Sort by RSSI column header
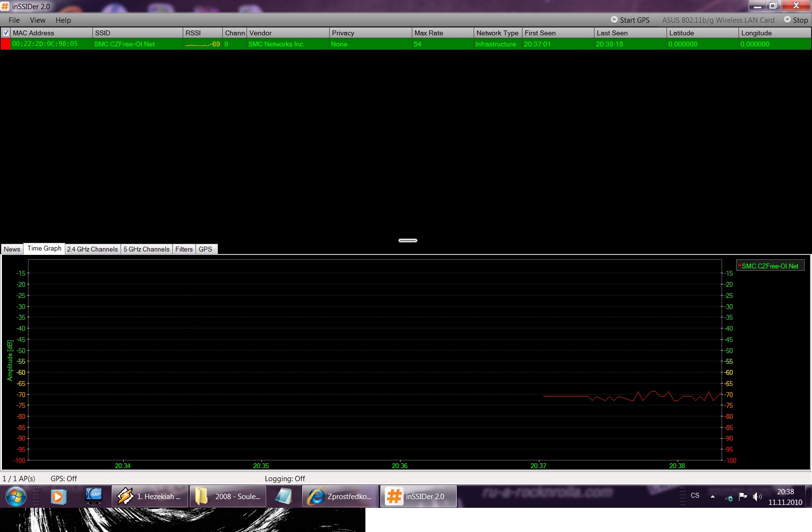 point(203,33)
